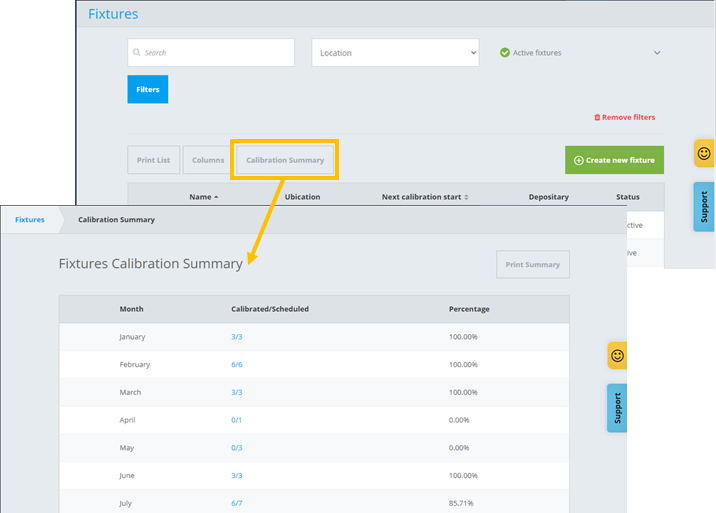Click Percentage column header

tap(469, 309)
